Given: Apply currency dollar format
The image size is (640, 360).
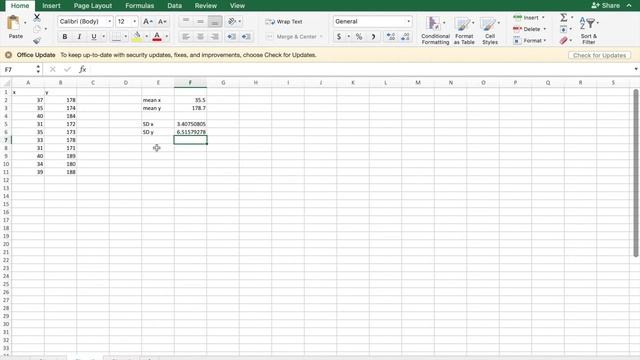Looking at the screenshot, I should (x=339, y=37).
